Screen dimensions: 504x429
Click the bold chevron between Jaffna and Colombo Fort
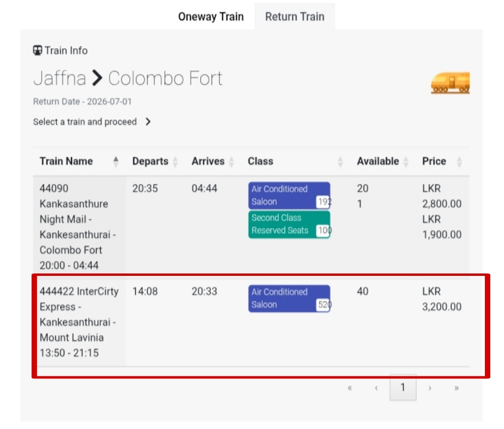97,78
